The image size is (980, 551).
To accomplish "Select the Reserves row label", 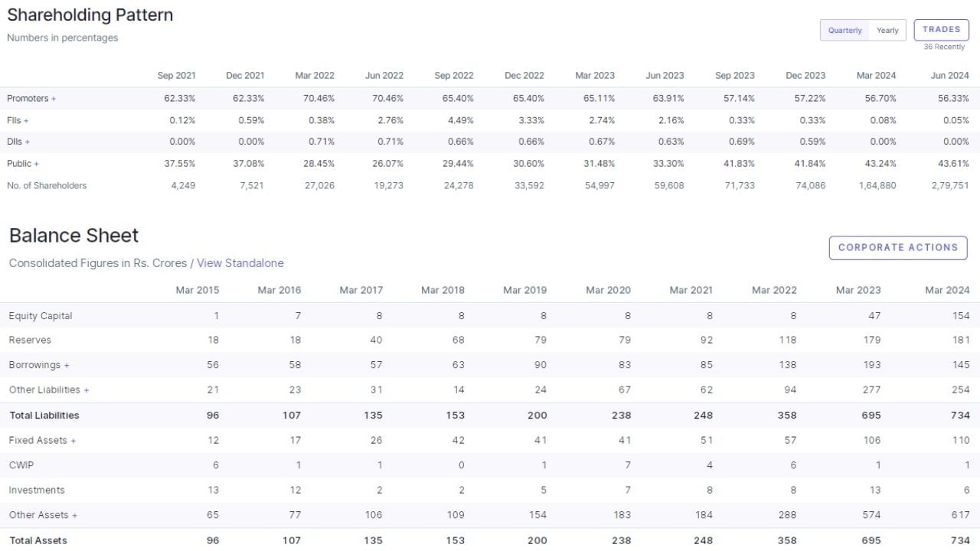I will (x=30, y=341).
